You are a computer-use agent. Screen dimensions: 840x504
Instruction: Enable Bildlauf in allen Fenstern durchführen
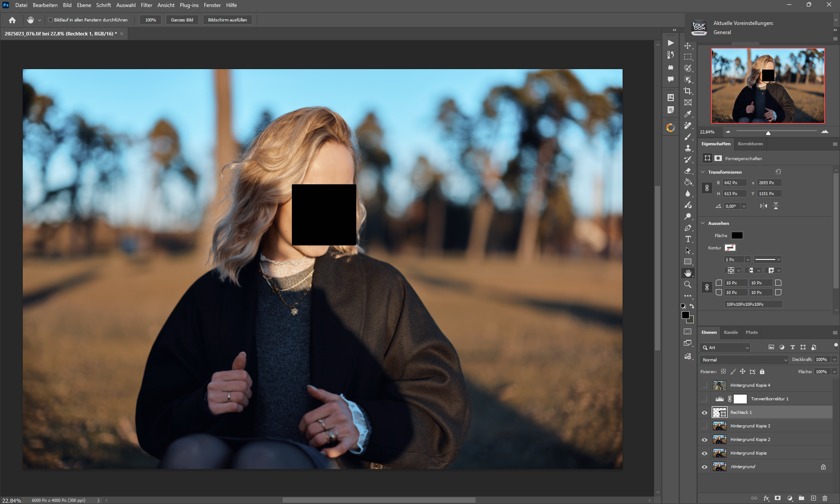coord(50,20)
